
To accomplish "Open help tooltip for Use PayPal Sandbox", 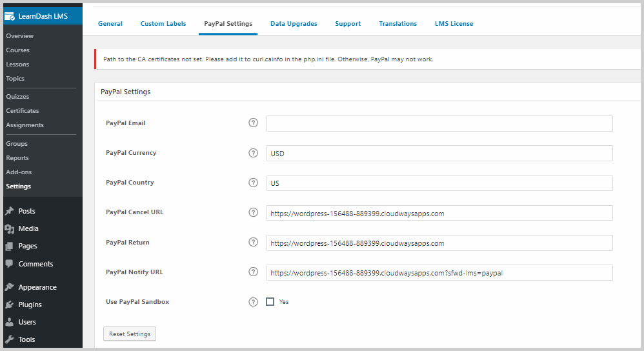I will pyautogui.click(x=254, y=302).
